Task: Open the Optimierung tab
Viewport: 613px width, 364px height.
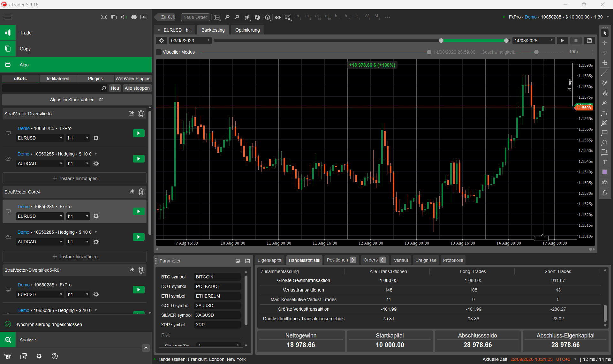Action: point(247,30)
